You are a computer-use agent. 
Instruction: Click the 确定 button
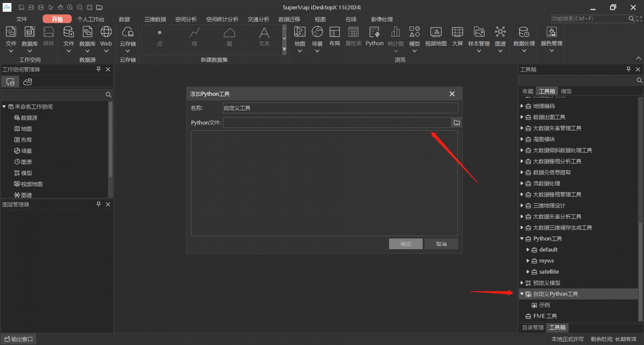406,244
